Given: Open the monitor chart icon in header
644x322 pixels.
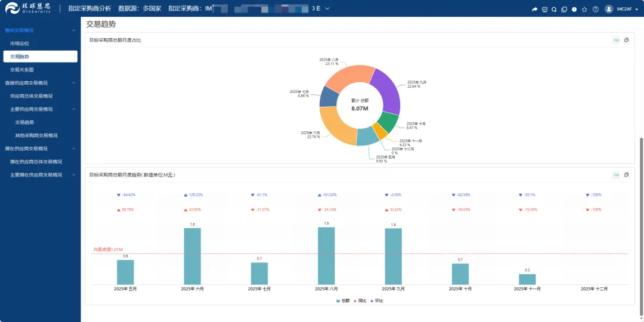Looking at the screenshot, I should coord(544,10).
